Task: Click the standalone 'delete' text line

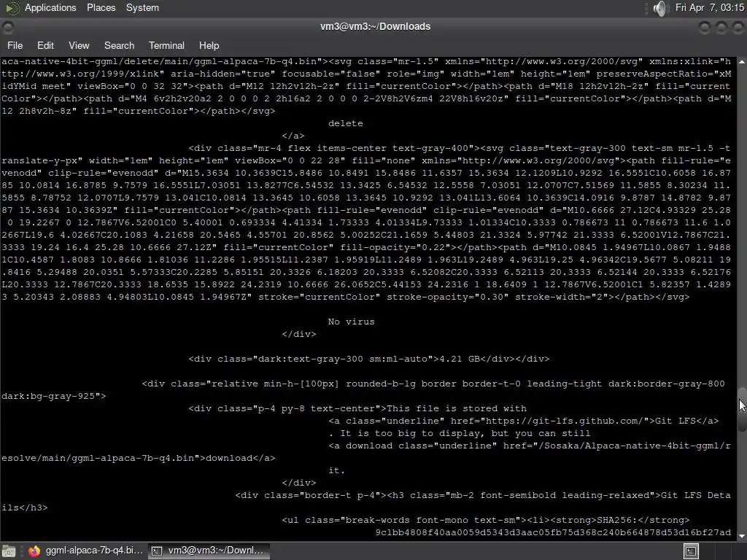Action: [345, 123]
